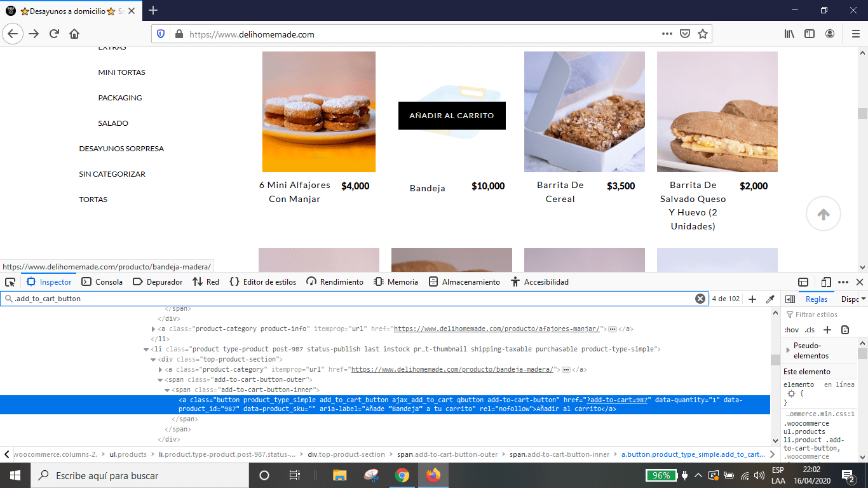
Task: Toggle print media simulation icon
Action: tap(845, 330)
